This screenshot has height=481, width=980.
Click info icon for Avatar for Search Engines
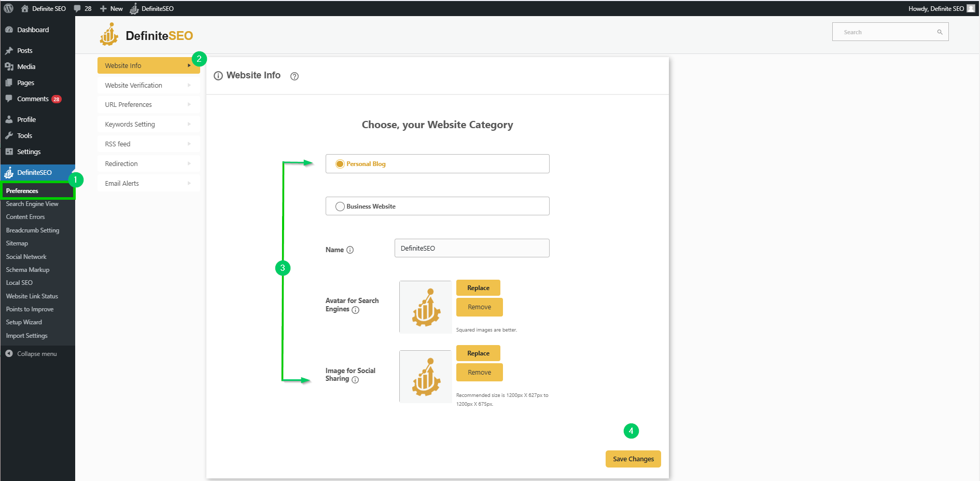[x=356, y=310]
